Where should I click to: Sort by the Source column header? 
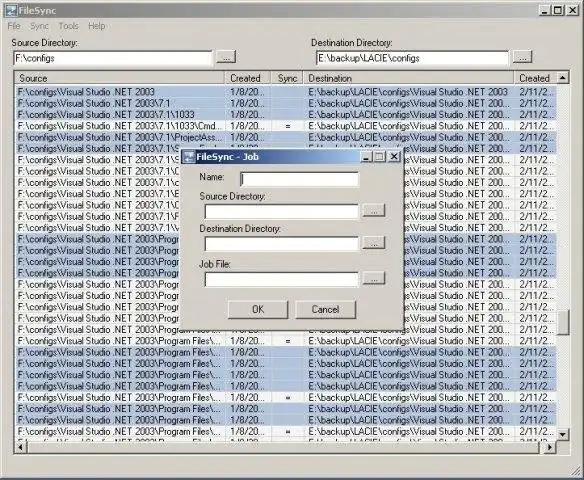point(119,78)
